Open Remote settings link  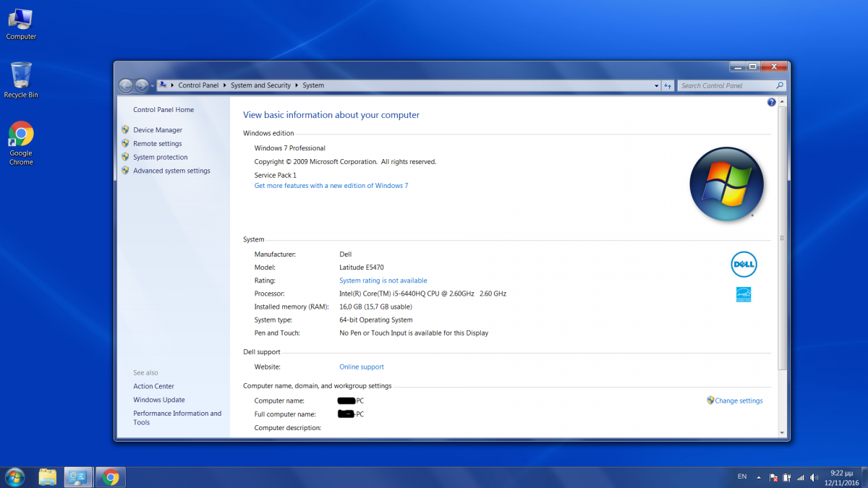coord(158,144)
